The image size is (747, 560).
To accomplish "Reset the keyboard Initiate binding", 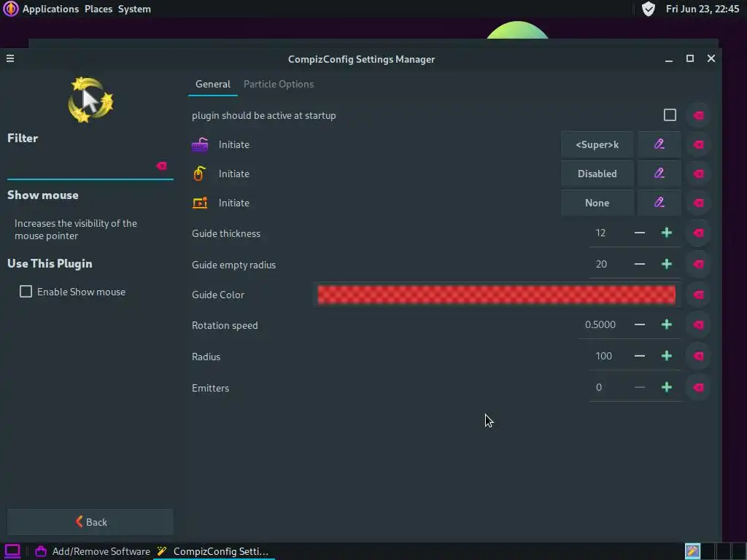I will pos(698,144).
